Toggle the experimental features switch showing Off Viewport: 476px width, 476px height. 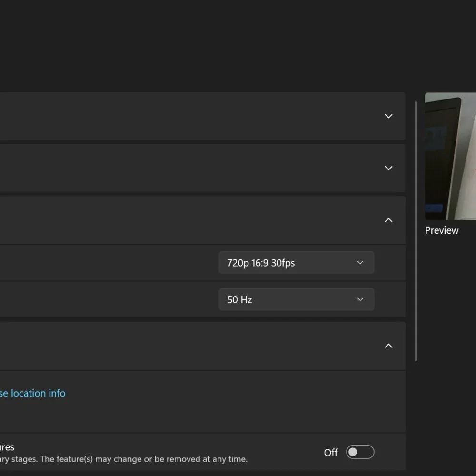coord(360,452)
